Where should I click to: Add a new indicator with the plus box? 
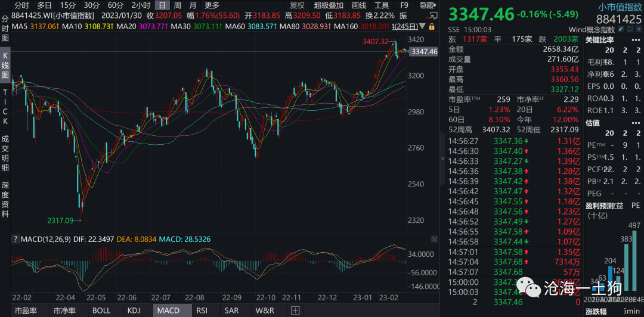pyautogui.click(x=295, y=310)
